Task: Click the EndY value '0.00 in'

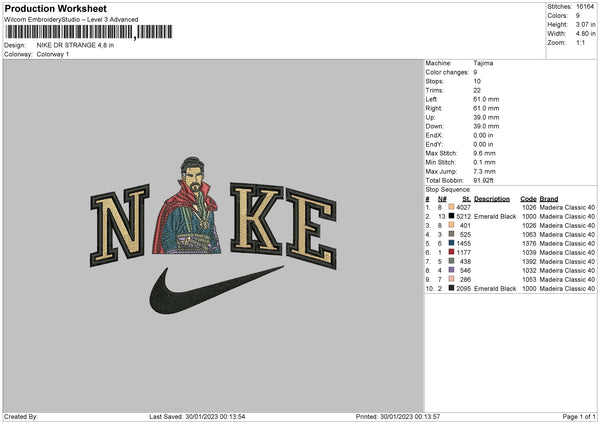Action: [483, 144]
